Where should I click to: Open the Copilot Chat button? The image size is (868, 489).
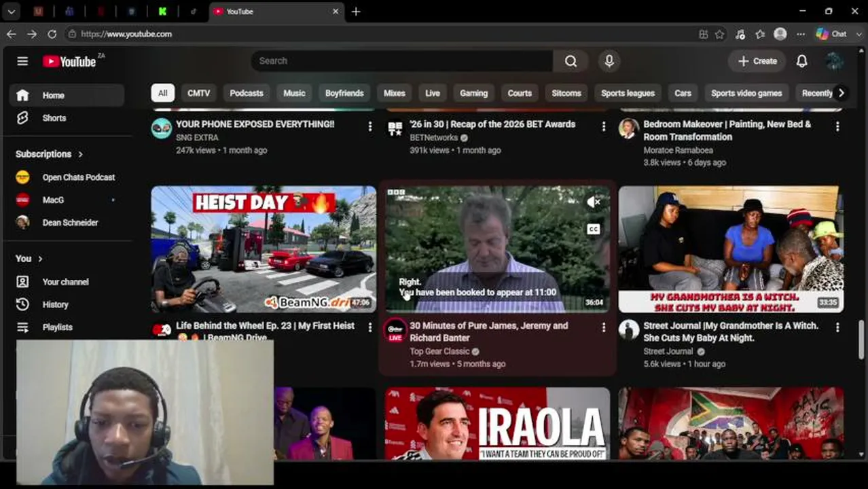tap(832, 34)
